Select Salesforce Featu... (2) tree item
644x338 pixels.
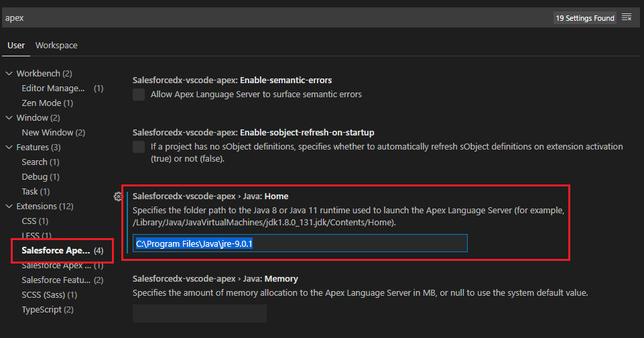tap(62, 280)
